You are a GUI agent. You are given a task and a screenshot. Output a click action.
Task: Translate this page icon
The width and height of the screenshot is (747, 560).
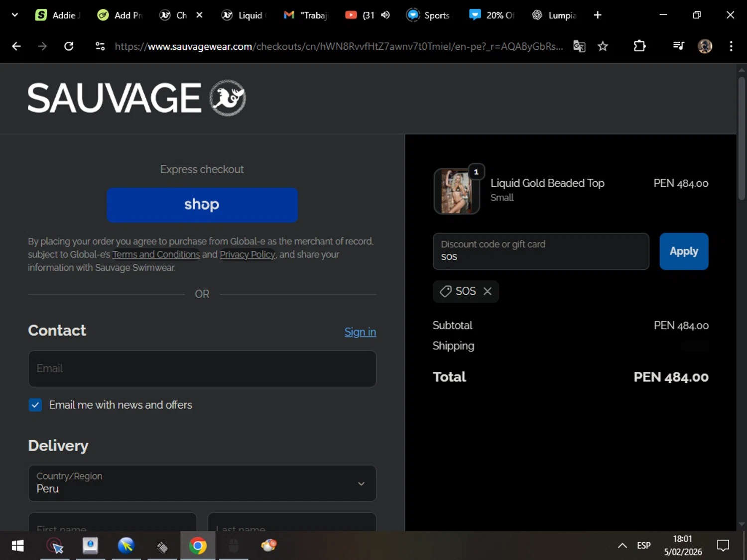tap(579, 46)
